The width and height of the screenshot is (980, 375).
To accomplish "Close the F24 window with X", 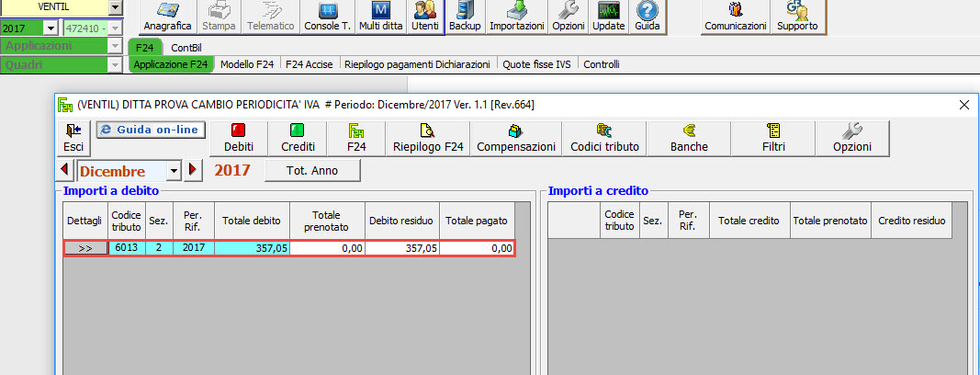I will pyautogui.click(x=964, y=105).
